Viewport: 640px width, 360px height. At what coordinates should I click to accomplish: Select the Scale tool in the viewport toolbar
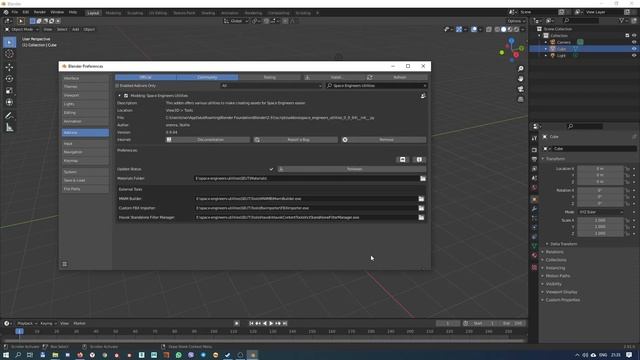coord(9,91)
